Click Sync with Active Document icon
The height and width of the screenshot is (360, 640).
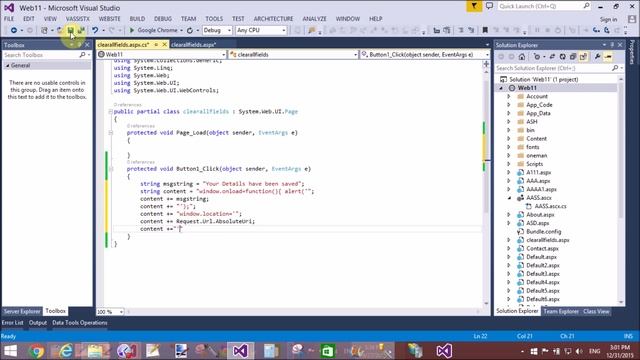pos(552,57)
